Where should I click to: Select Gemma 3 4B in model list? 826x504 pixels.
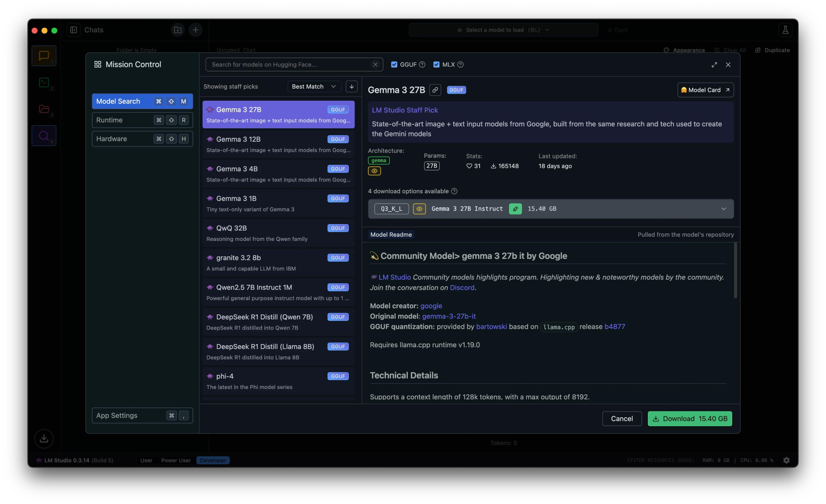278,173
